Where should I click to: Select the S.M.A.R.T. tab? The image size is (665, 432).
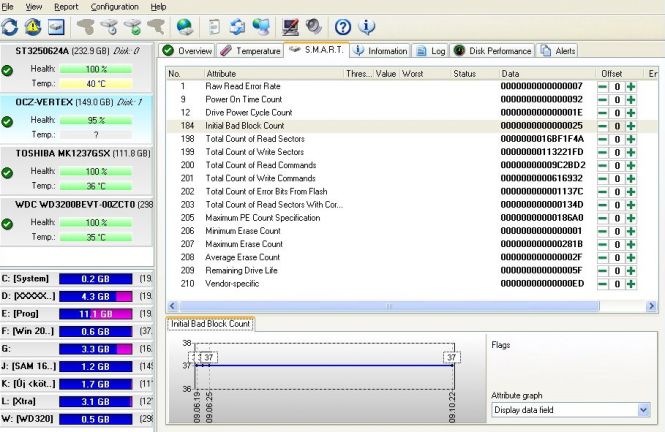point(316,50)
